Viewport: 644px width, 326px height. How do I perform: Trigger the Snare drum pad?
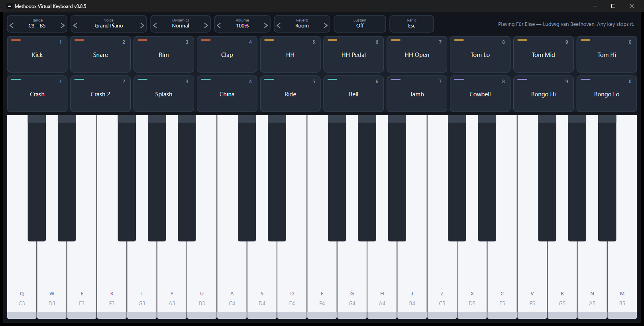pyautogui.click(x=100, y=55)
